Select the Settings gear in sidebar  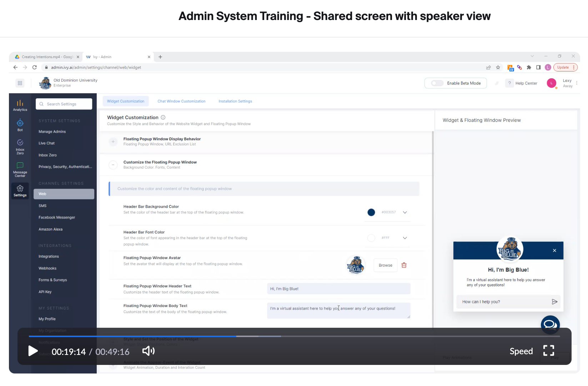(20, 191)
